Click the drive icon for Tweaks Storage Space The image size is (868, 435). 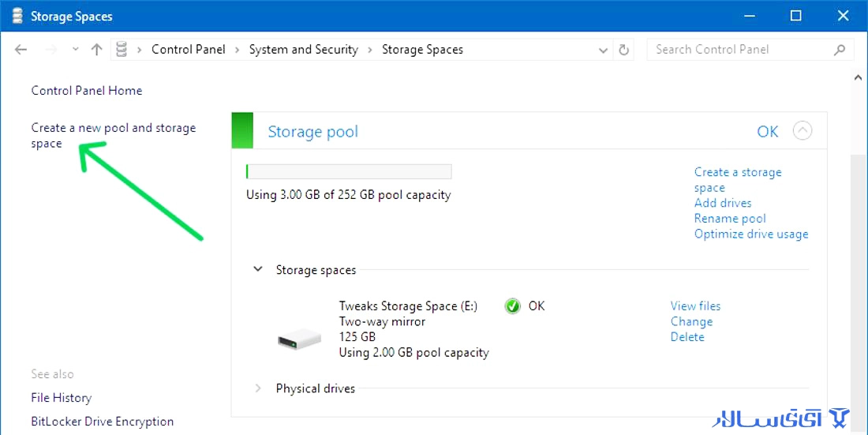[300, 337]
